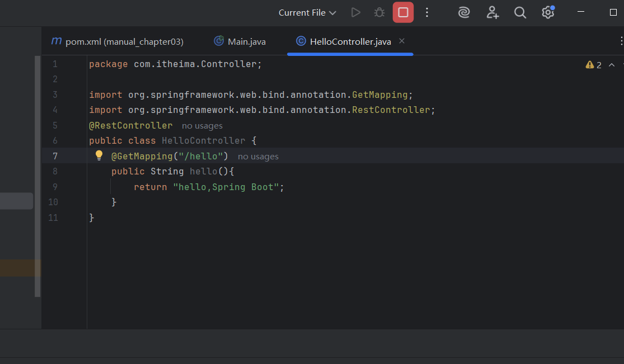Image resolution: width=624 pixels, height=364 pixels.
Task: Click the Run button in toolbar
Action: tap(355, 12)
